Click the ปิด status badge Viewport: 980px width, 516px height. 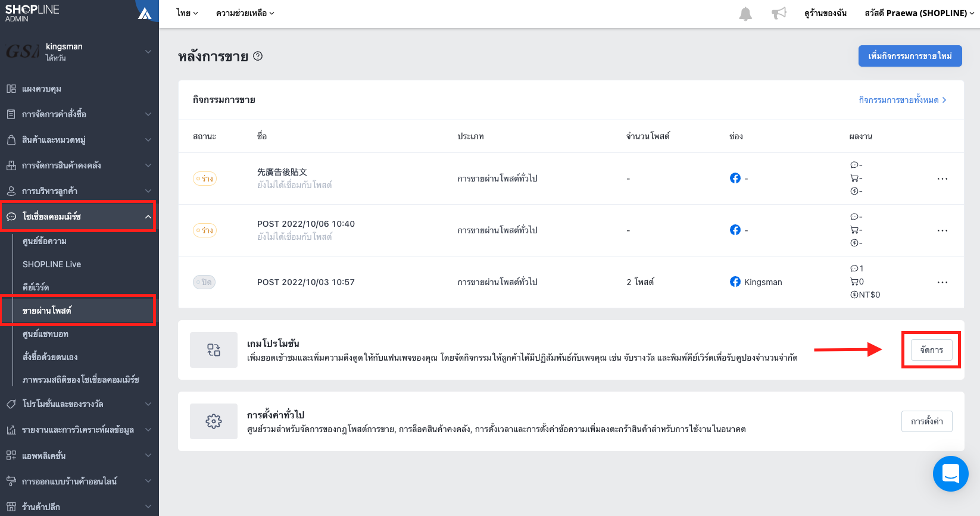pos(204,282)
